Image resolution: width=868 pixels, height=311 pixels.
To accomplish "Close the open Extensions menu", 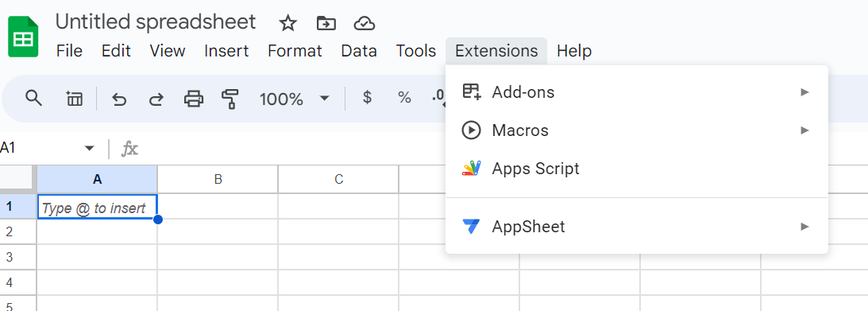I will tap(496, 51).
